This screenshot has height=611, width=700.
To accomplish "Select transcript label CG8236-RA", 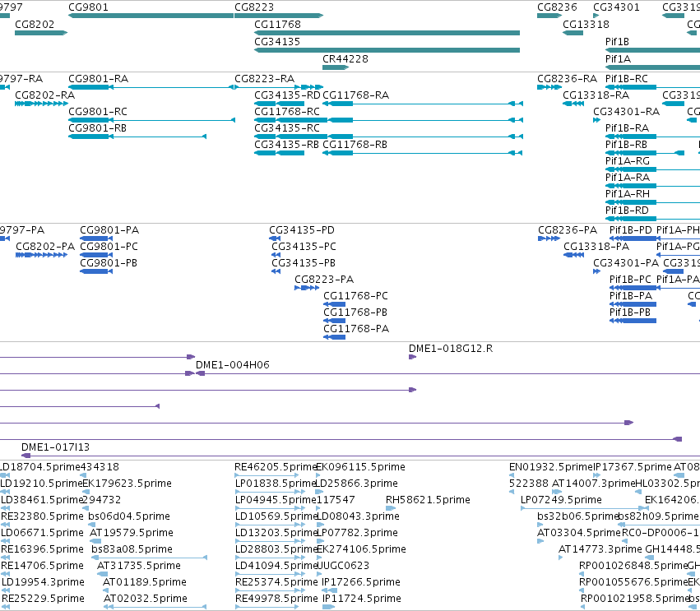I will coord(567,79).
